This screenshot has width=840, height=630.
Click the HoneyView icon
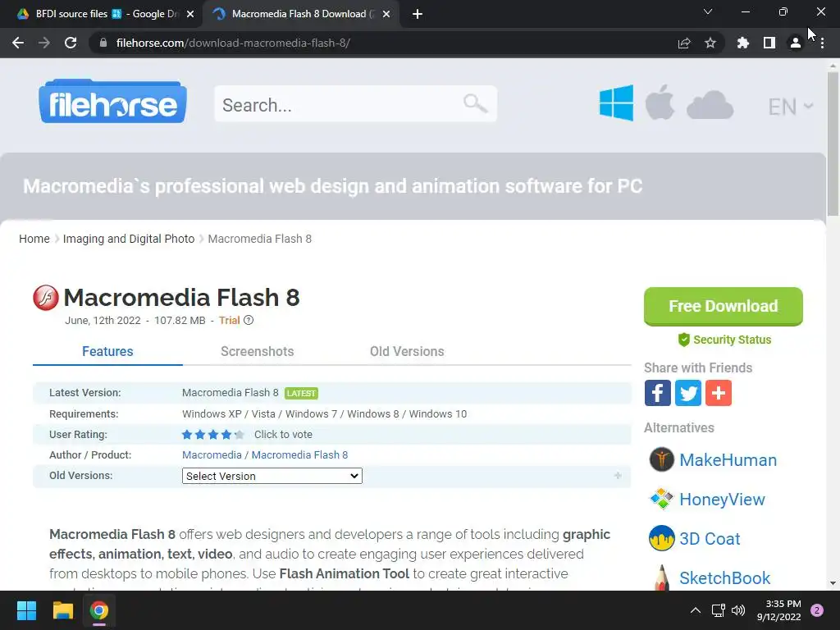[x=662, y=499]
